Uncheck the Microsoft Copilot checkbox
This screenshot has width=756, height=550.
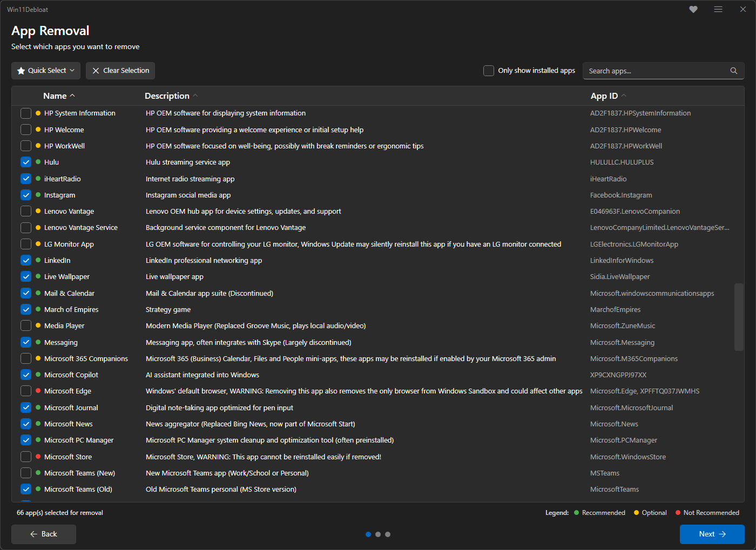pyautogui.click(x=26, y=375)
